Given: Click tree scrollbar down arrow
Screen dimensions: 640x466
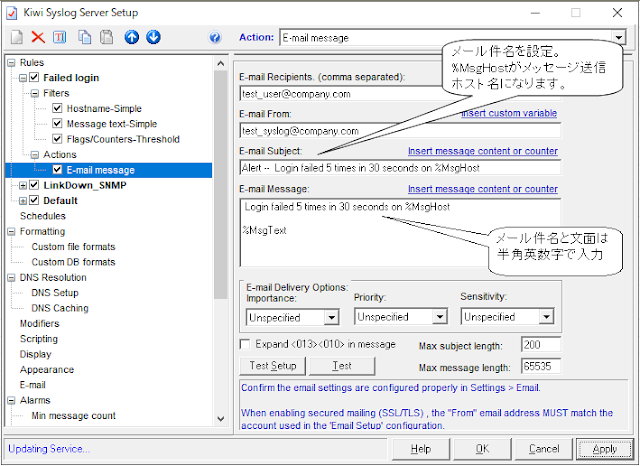Looking at the screenshot, I should click(x=221, y=419).
